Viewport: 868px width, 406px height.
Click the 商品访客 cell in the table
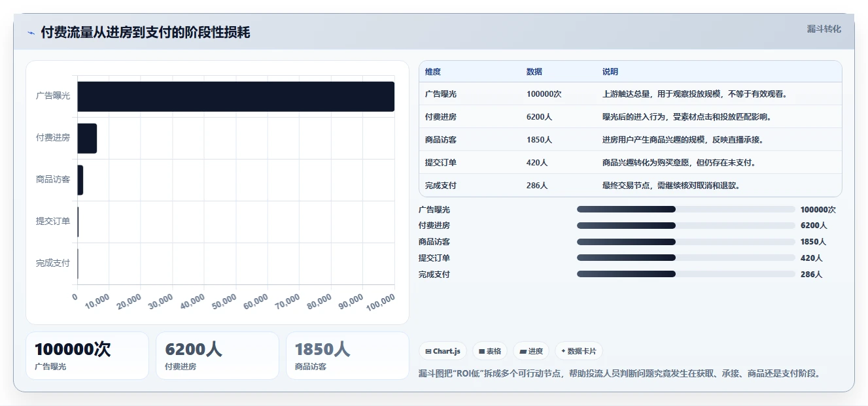[441, 140]
